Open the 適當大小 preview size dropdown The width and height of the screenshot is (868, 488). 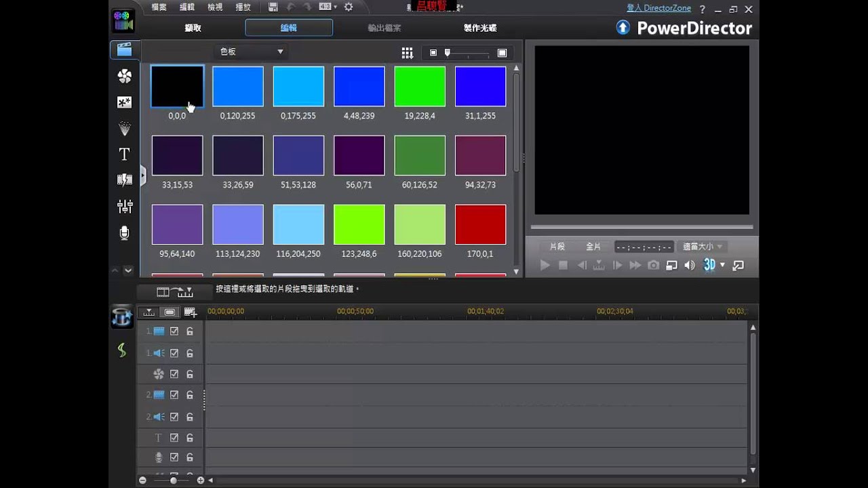[x=703, y=247]
